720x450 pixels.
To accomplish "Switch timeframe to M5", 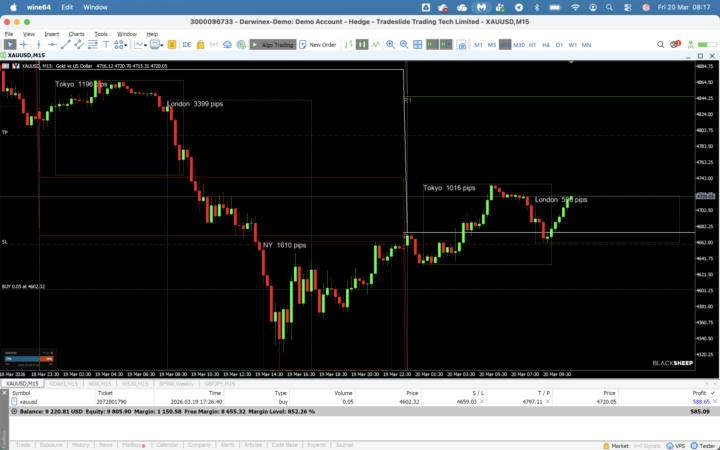I will [x=491, y=45].
